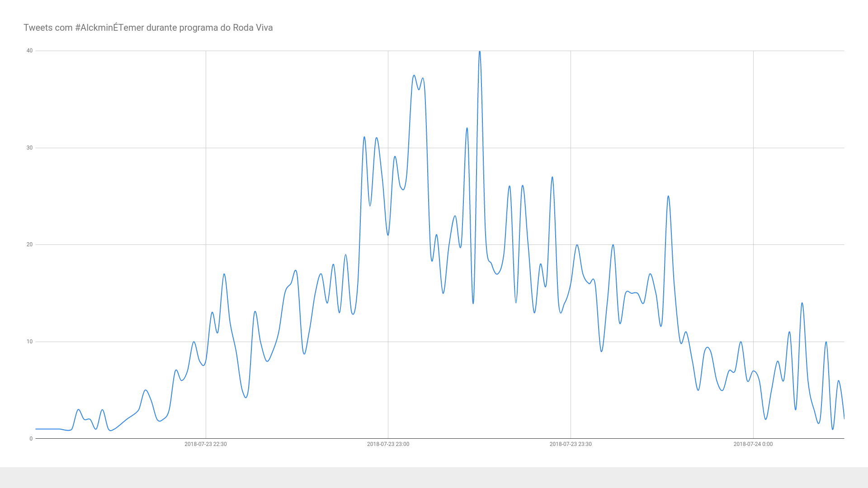This screenshot has height=488, width=868.
Task: Click the 2018-07-23 23:30 x-axis label
Action: coord(570,444)
